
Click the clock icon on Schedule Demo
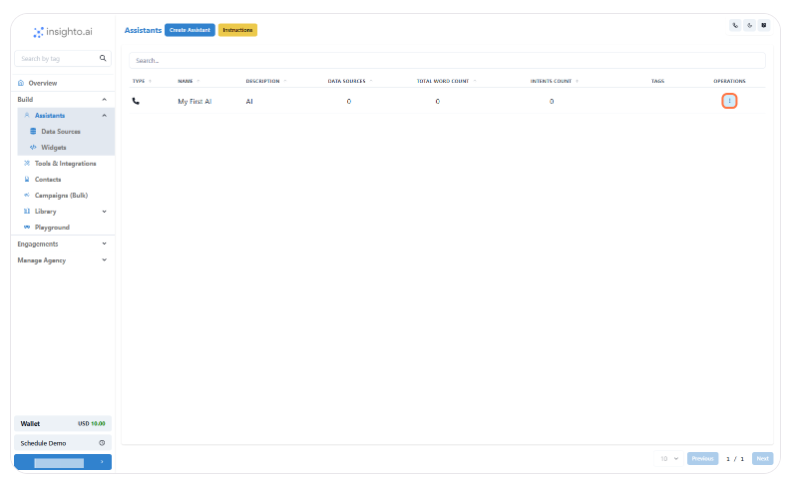pyautogui.click(x=102, y=443)
